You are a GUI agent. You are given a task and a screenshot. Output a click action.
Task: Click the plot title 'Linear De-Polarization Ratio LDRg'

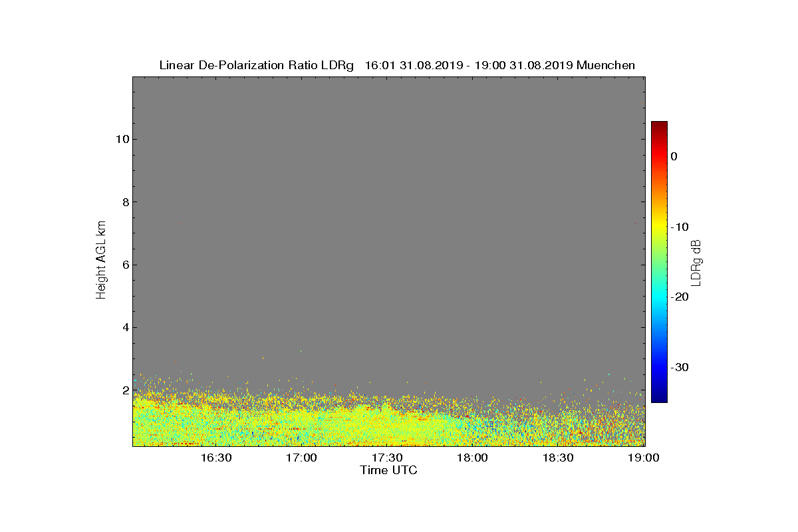(x=256, y=65)
